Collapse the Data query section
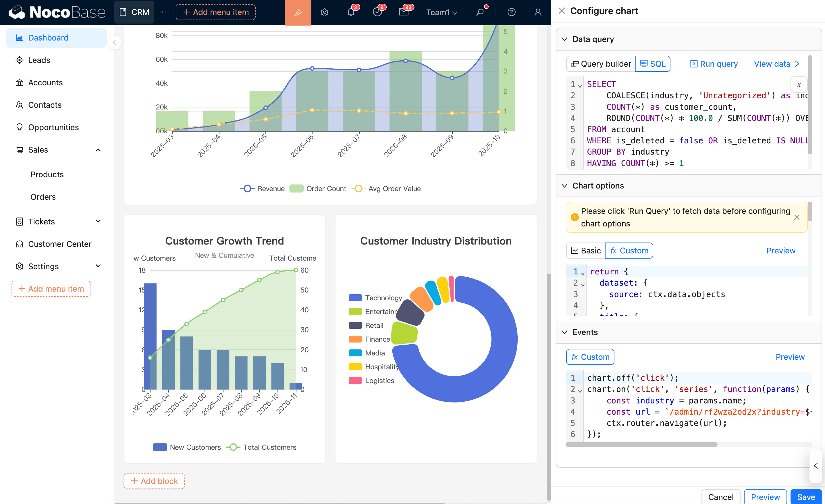The width and height of the screenshot is (825, 504). click(564, 39)
